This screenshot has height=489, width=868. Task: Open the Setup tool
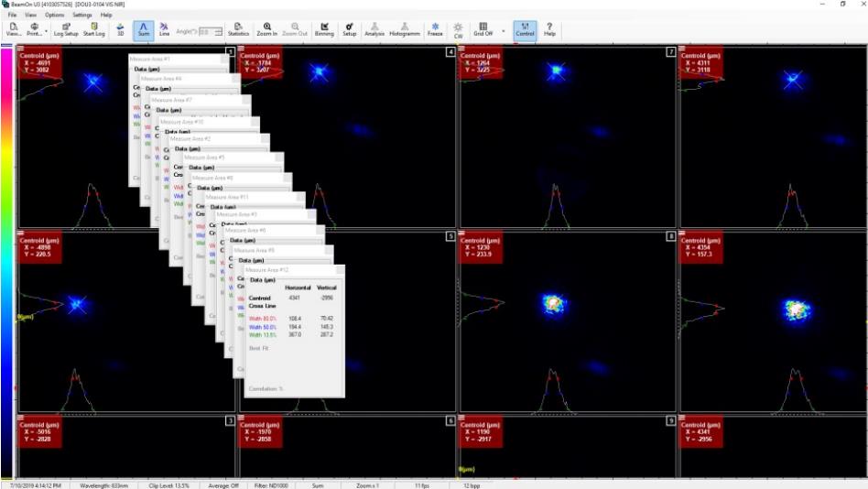[x=349, y=29]
